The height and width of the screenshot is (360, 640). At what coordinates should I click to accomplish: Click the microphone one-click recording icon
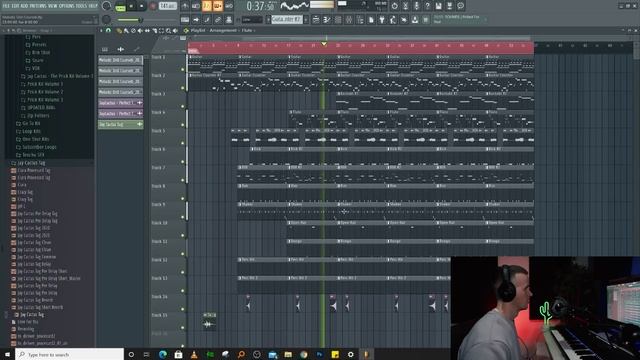coord(416,6)
